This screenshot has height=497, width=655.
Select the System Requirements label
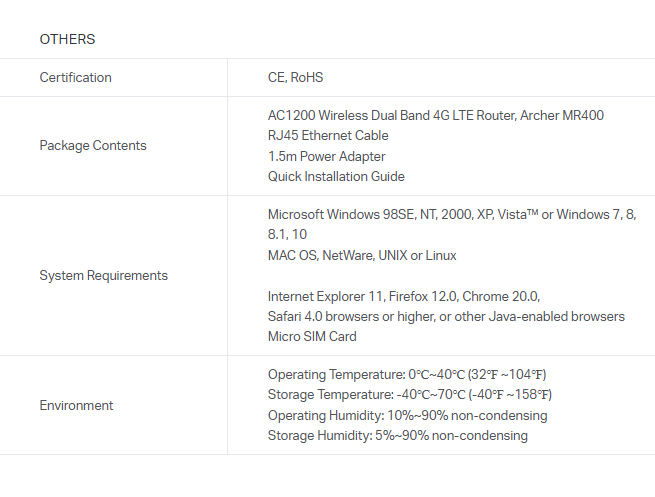tap(103, 275)
